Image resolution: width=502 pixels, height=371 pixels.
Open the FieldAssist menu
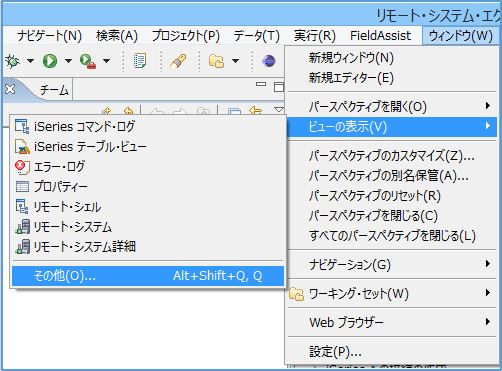coord(380,36)
